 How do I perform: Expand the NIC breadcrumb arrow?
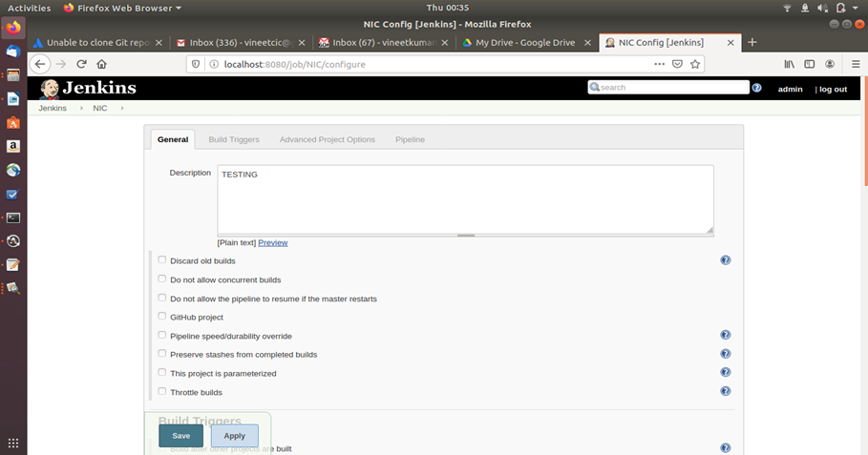click(122, 109)
